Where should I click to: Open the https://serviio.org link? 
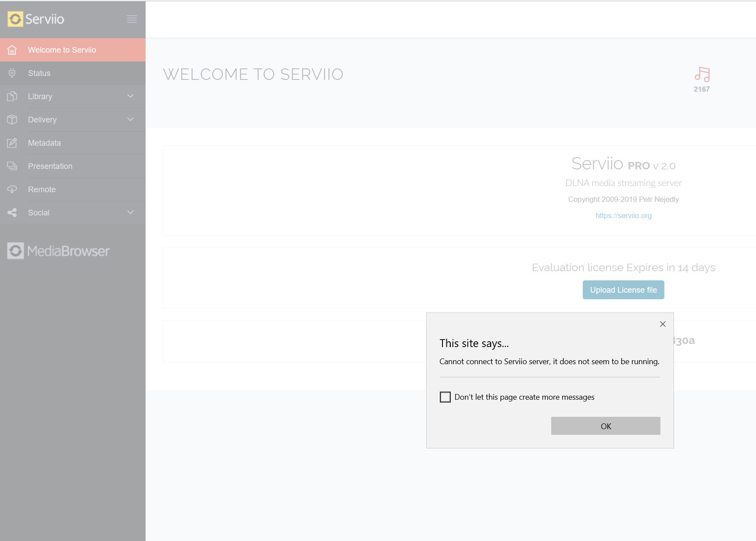[623, 215]
